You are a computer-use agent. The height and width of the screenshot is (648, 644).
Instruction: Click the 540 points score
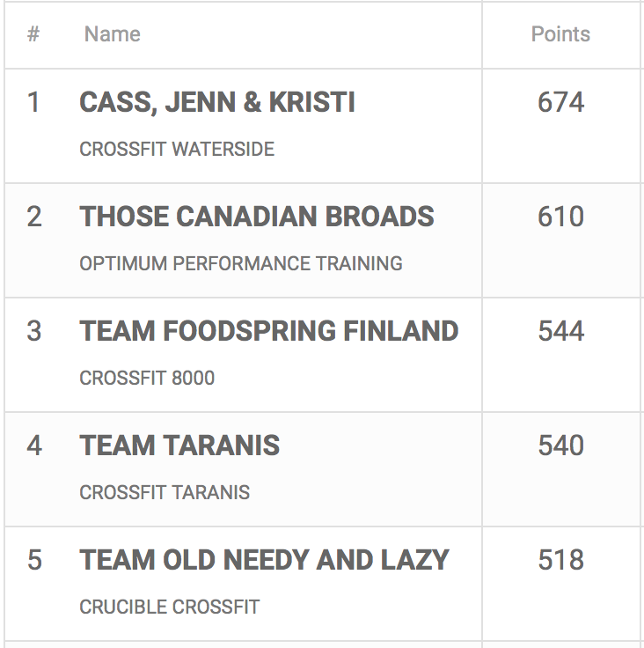point(560,445)
